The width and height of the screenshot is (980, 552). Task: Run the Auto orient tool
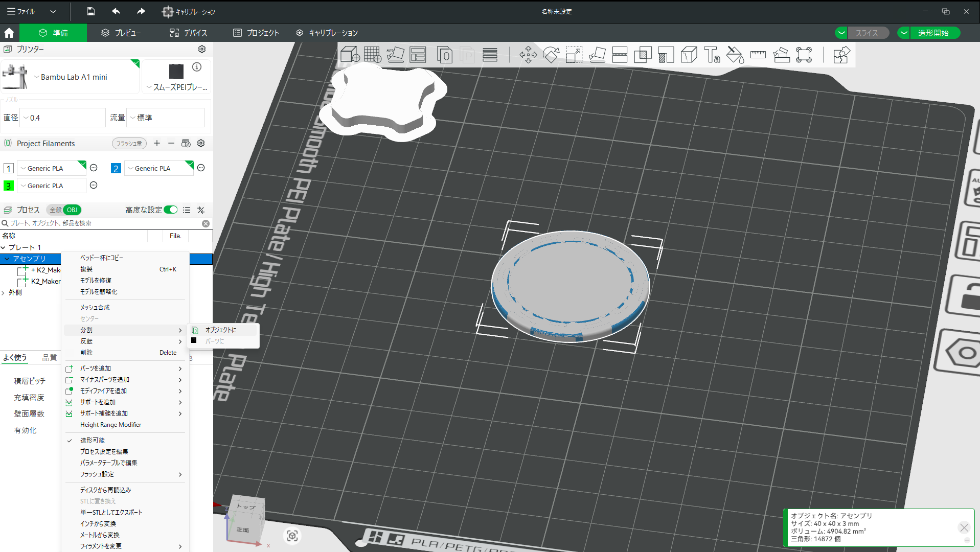pos(395,55)
